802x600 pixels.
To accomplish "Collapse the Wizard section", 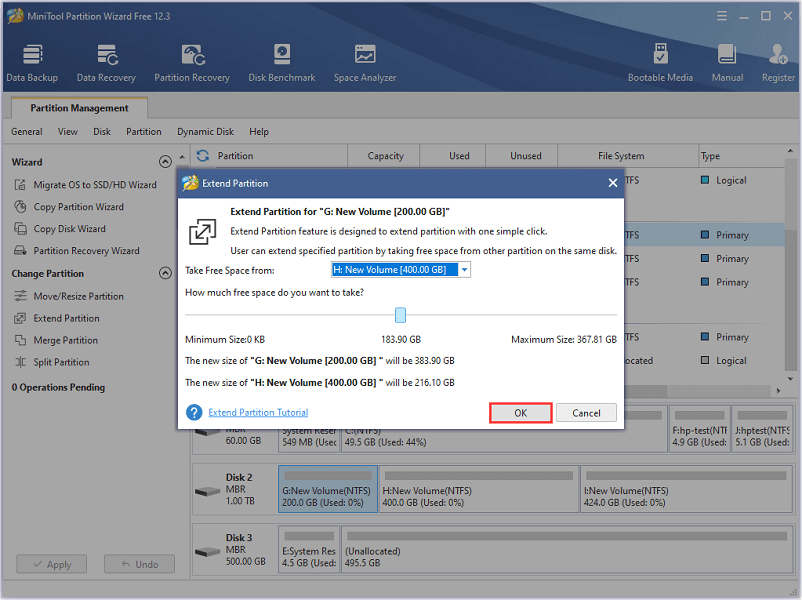I will (x=165, y=162).
